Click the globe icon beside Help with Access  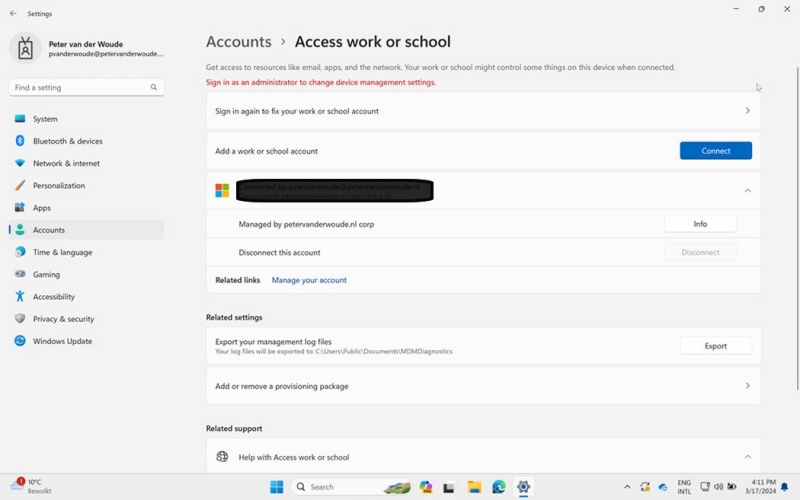click(x=222, y=457)
